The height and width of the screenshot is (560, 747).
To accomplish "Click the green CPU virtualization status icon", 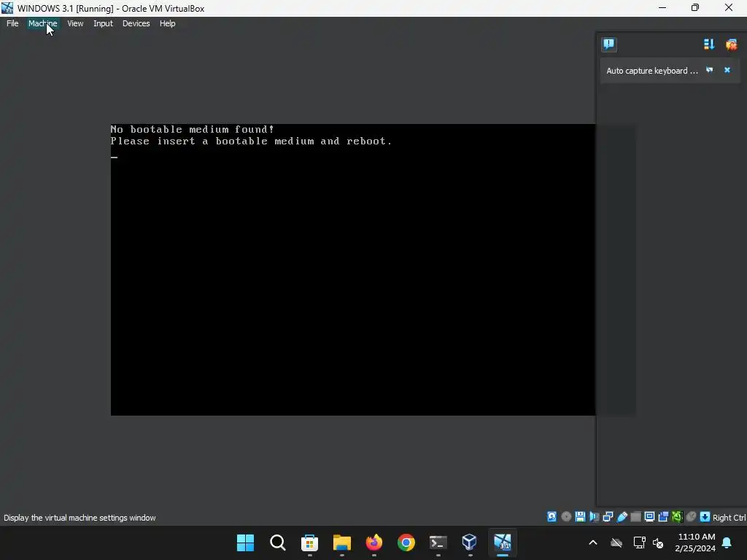I will (x=677, y=517).
